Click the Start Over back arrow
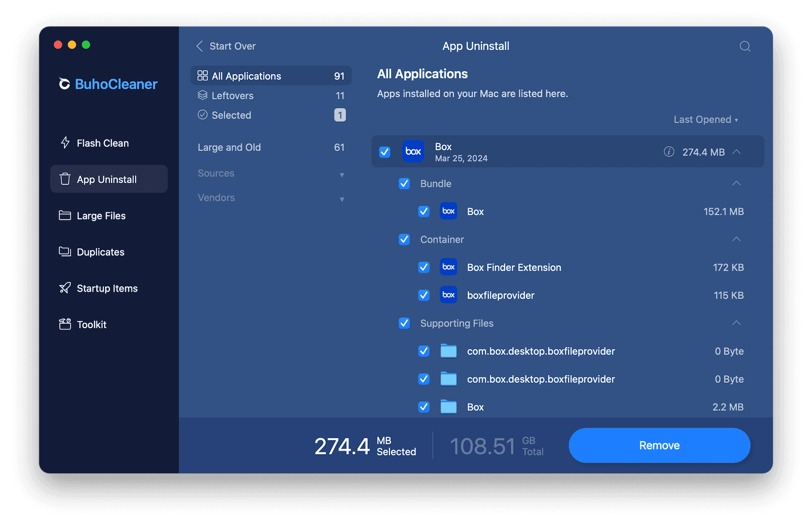This screenshot has width=812, height=525. (x=199, y=46)
